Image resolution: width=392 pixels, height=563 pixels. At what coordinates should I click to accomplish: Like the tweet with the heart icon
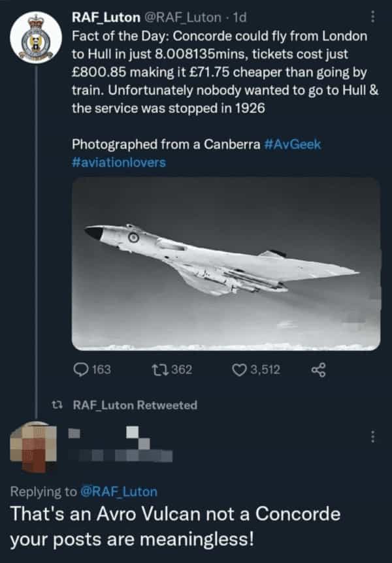pos(239,370)
